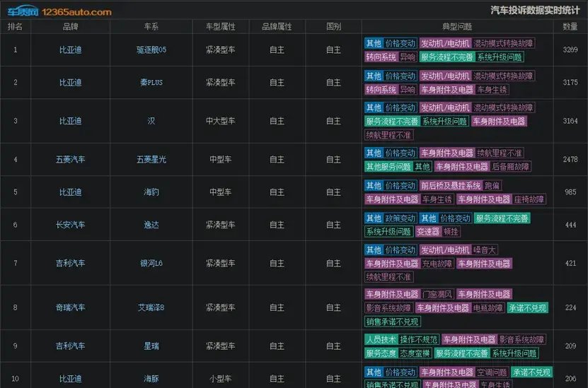Viewport: 588px width, 388px height.
Task: Select 系统升级问题 tag in 驱逐舰05 row
Action: (500, 57)
